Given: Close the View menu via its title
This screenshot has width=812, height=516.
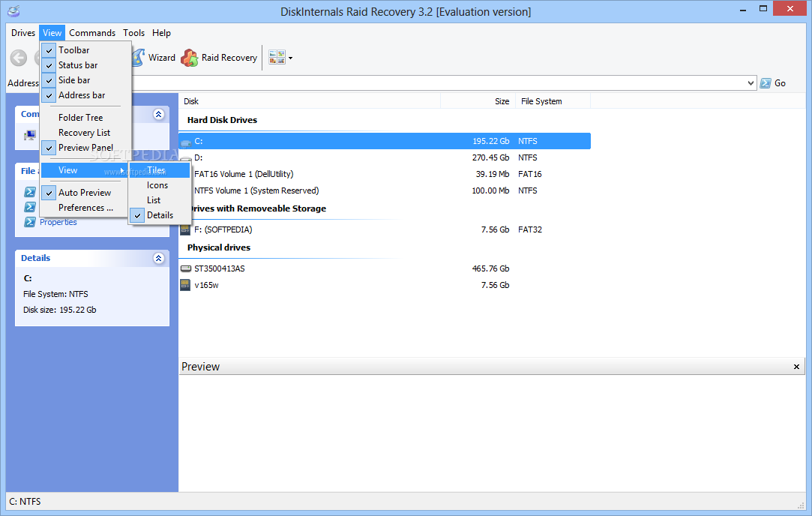Looking at the screenshot, I should tap(52, 33).
